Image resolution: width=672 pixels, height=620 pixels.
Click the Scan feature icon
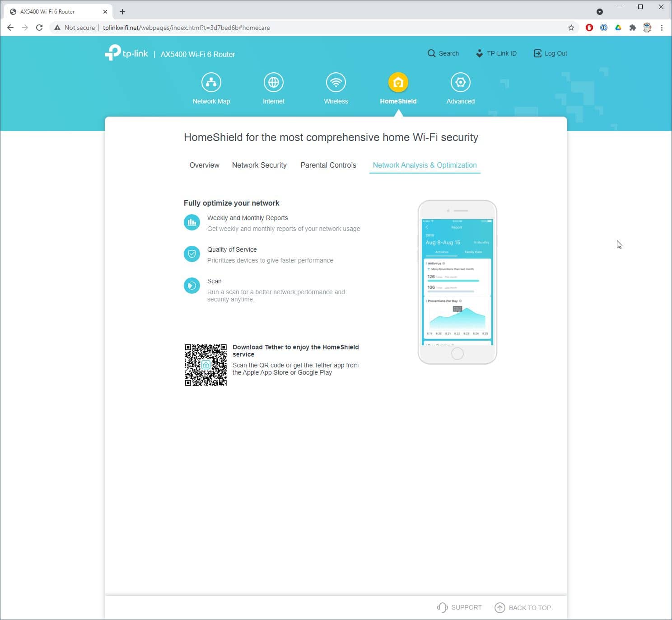click(192, 286)
